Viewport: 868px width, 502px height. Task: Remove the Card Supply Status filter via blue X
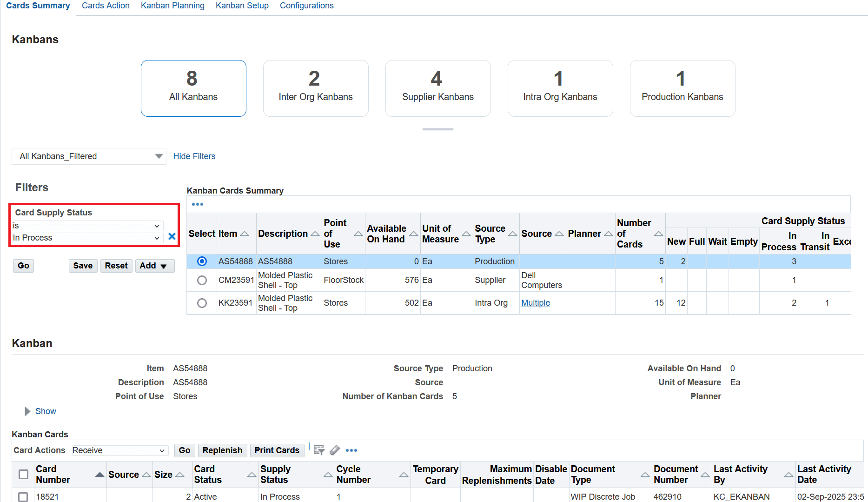pos(172,236)
